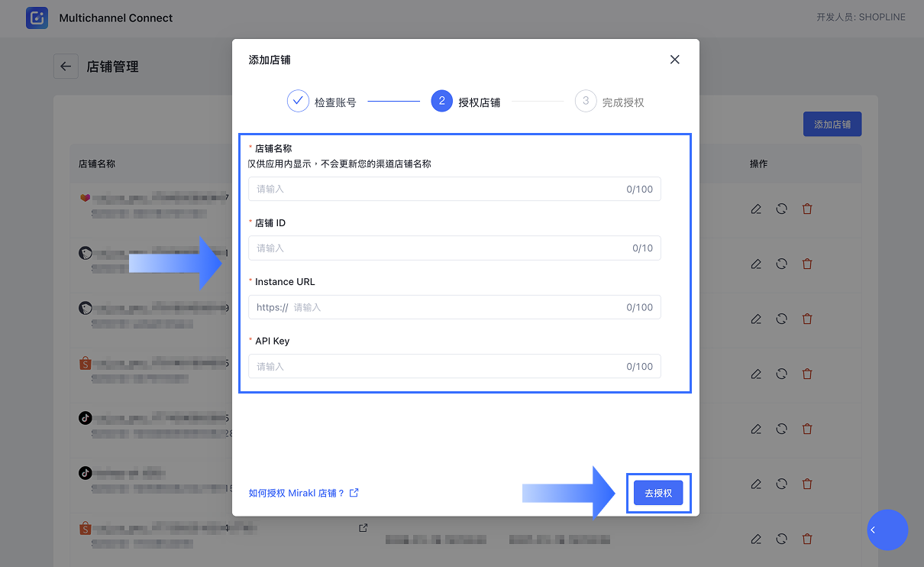Close the 添加店铺 dialog
Image resolution: width=924 pixels, height=567 pixels.
(x=674, y=60)
